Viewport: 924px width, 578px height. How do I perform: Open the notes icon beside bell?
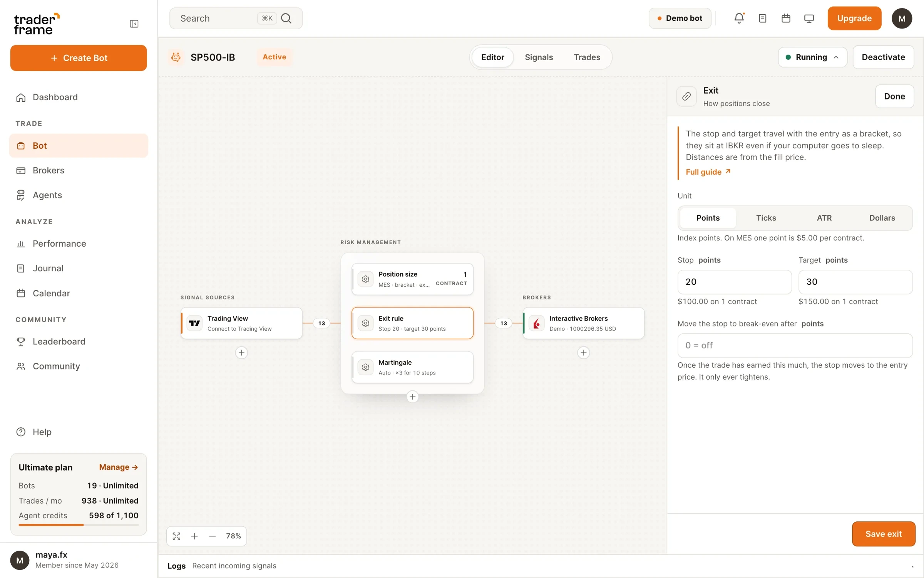[x=762, y=18]
